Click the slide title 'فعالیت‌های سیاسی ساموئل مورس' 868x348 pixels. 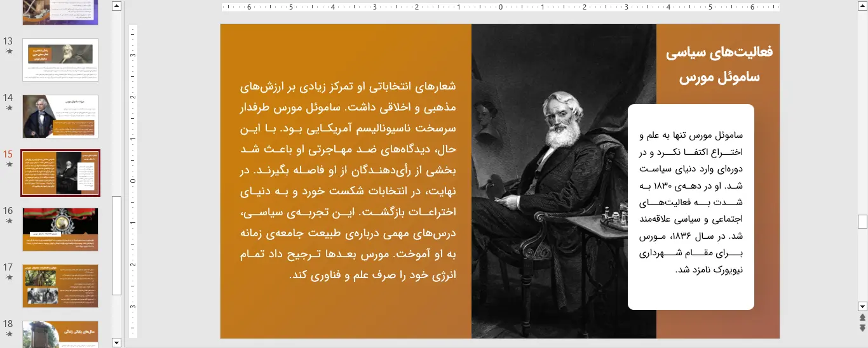(719, 65)
